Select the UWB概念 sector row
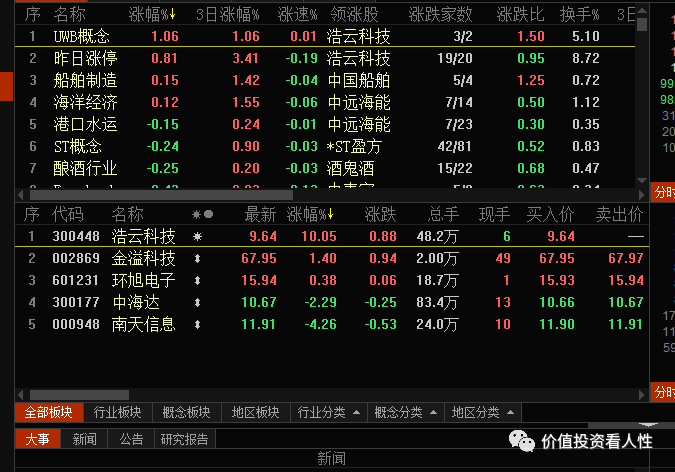The image size is (675, 472). (x=325, y=36)
